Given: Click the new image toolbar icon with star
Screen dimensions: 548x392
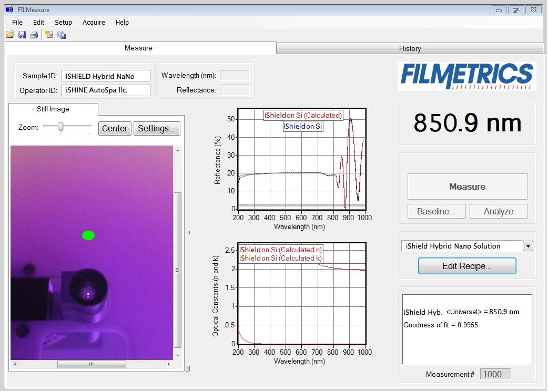Looking at the screenshot, I should (x=49, y=35).
